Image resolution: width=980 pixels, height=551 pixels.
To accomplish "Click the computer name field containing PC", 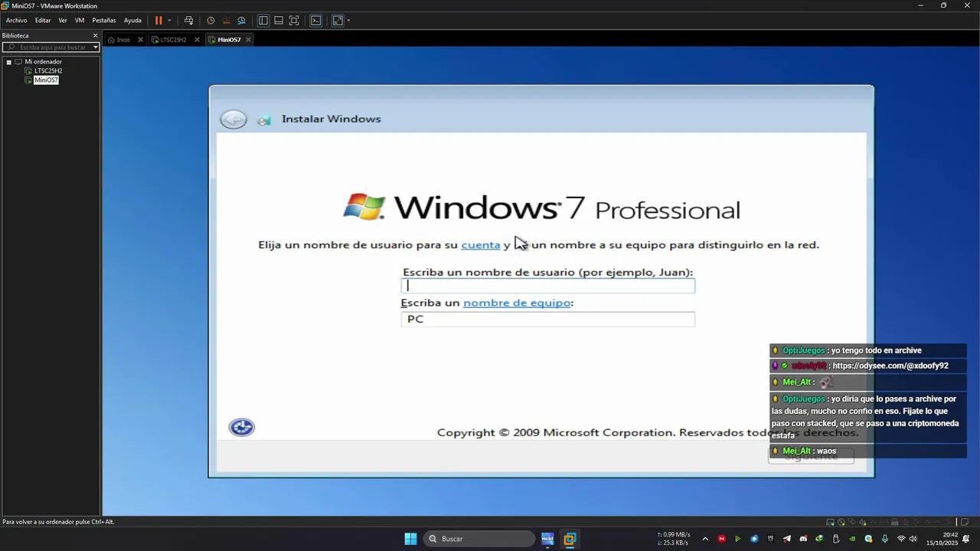I will click(548, 319).
